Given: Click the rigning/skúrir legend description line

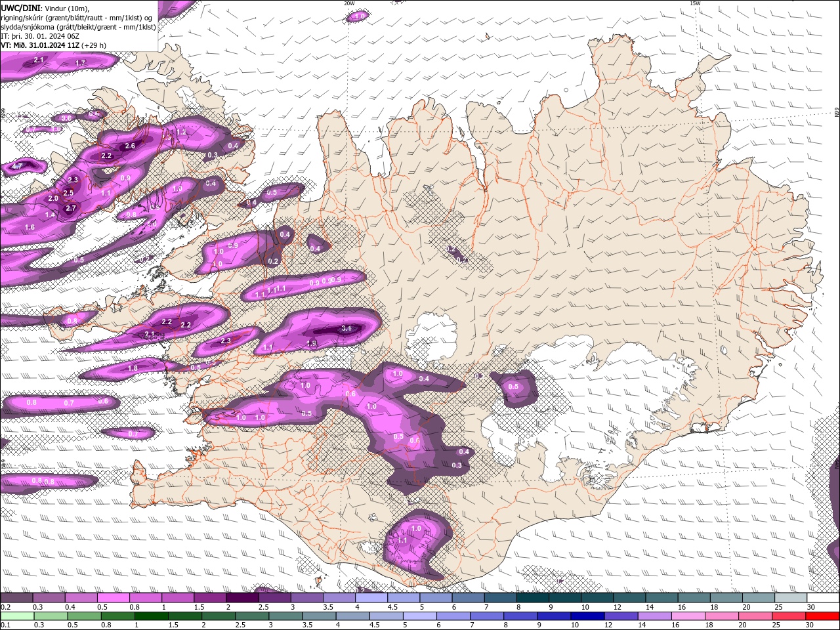Looking at the screenshot, I should 77,18.
